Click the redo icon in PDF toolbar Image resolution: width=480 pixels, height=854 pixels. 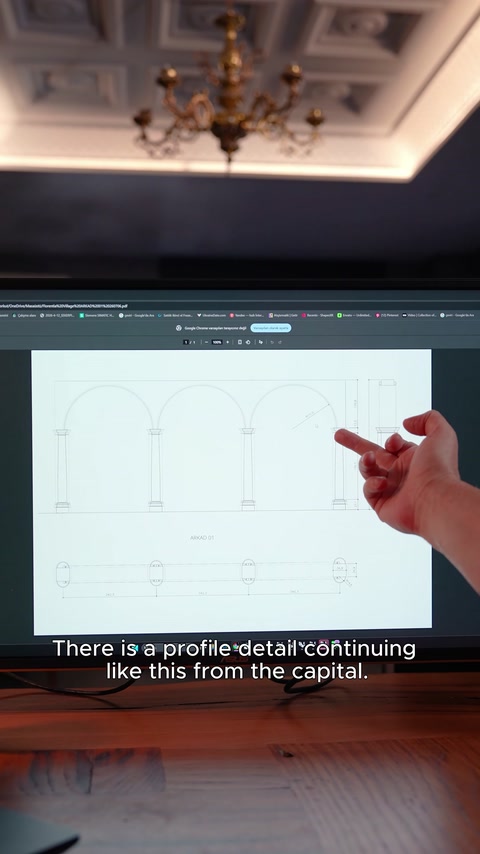280,342
